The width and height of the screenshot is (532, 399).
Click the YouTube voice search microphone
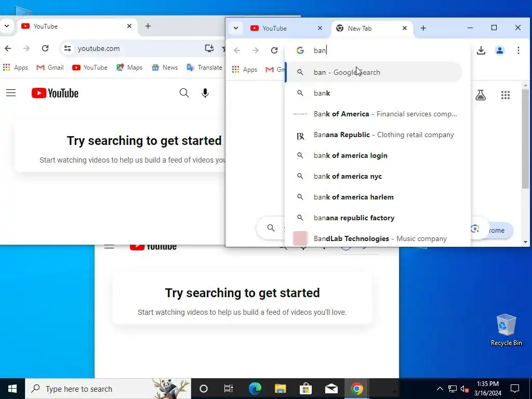coord(205,93)
